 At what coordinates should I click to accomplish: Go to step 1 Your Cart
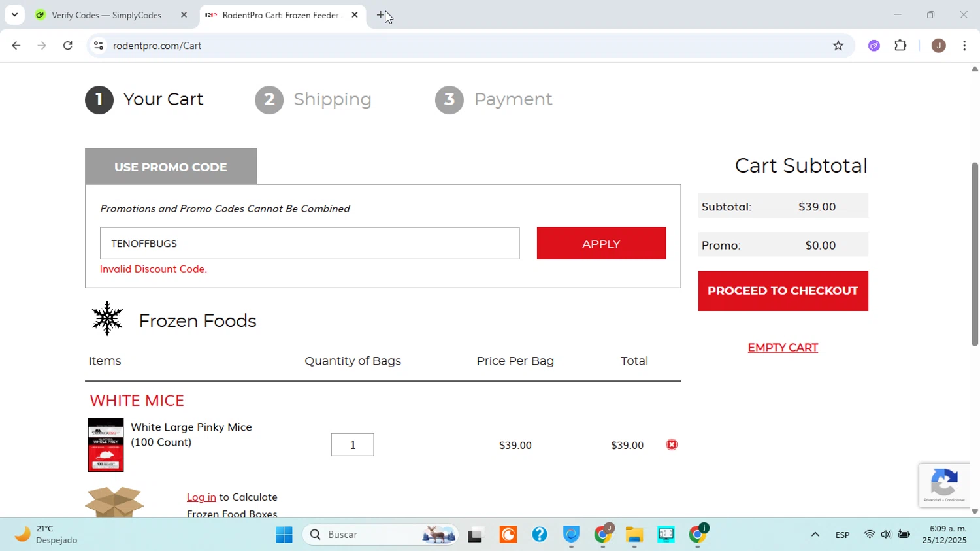(144, 99)
